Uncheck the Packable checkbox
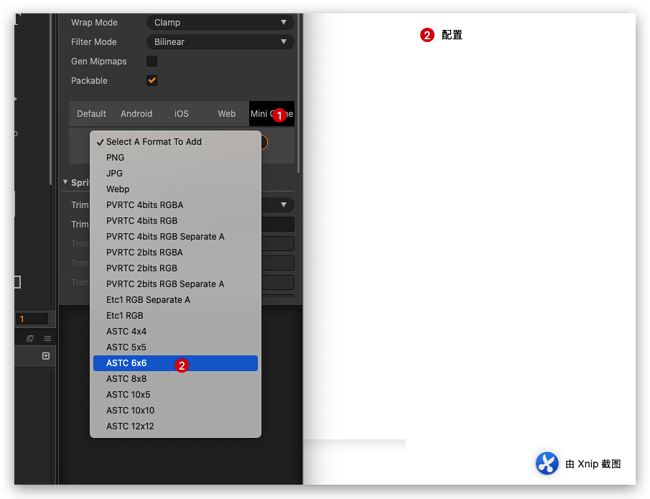 pyautogui.click(x=152, y=80)
